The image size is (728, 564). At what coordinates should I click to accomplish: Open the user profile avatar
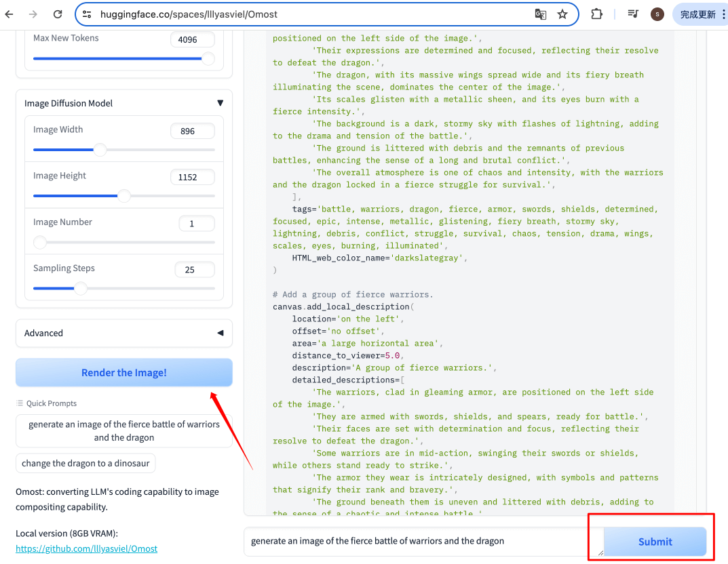(x=656, y=14)
